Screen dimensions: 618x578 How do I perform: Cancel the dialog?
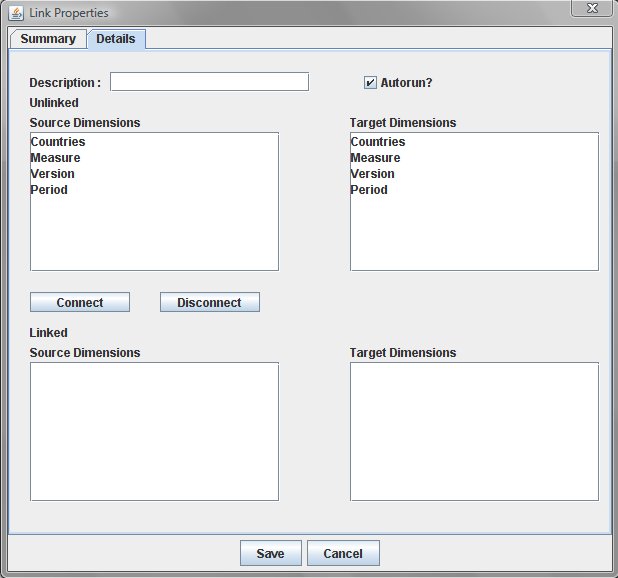(343, 554)
